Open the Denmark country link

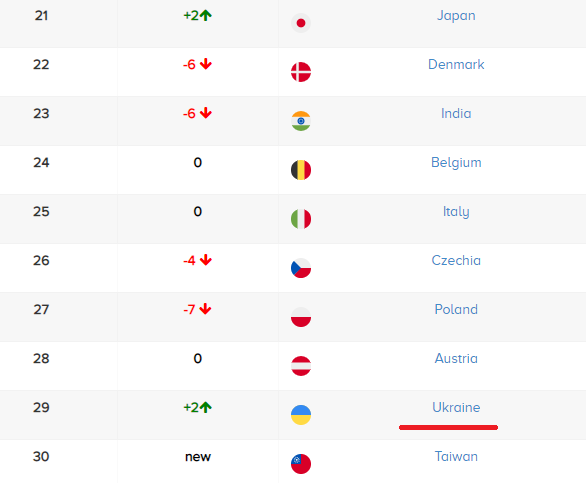pos(456,65)
